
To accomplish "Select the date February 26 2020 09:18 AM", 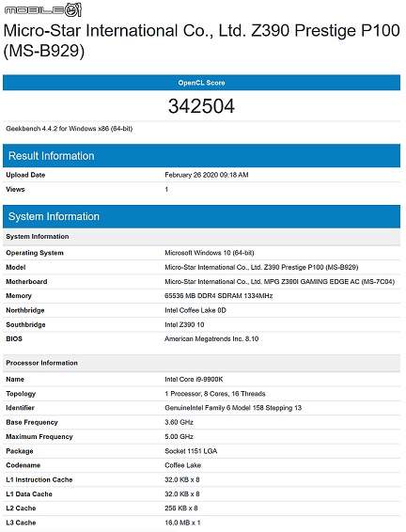I will [207, 175].
